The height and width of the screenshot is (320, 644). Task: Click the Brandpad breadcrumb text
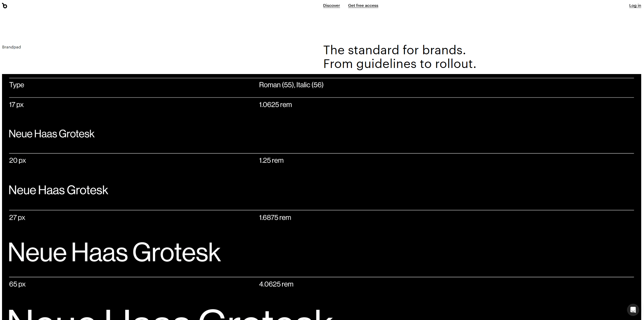pyautogui.click(x=11, y=47)
